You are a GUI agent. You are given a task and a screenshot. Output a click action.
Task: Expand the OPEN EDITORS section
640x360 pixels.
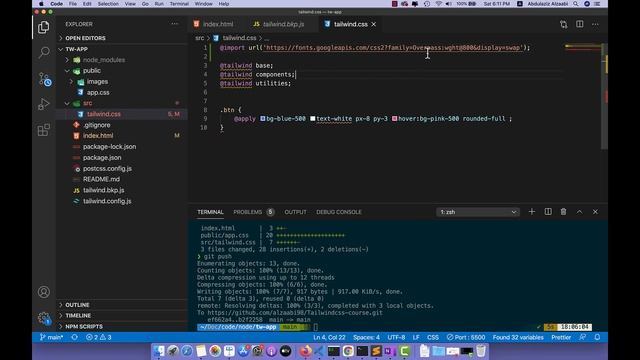coord(85,38)
